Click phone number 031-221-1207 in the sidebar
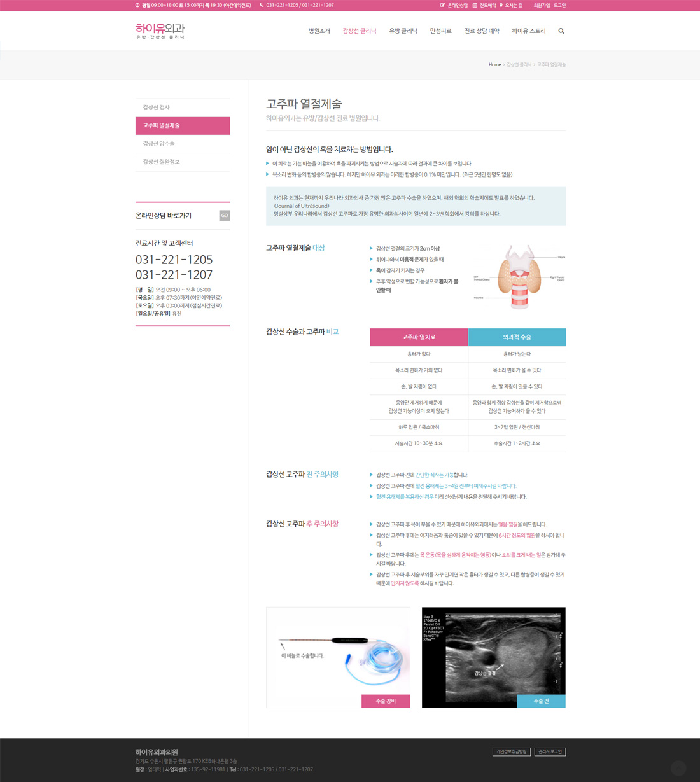The height and width of the screenshot is (782, 700). tap(174, 275)
